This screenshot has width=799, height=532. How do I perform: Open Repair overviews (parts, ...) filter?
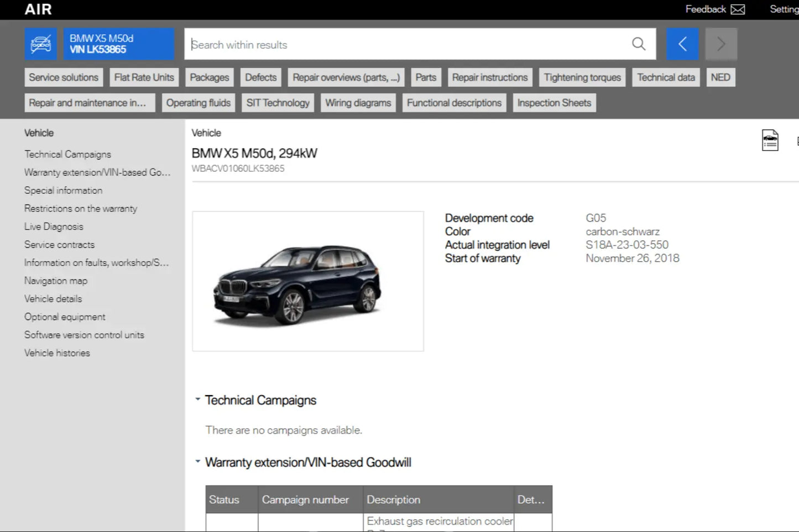pos(346,77)
